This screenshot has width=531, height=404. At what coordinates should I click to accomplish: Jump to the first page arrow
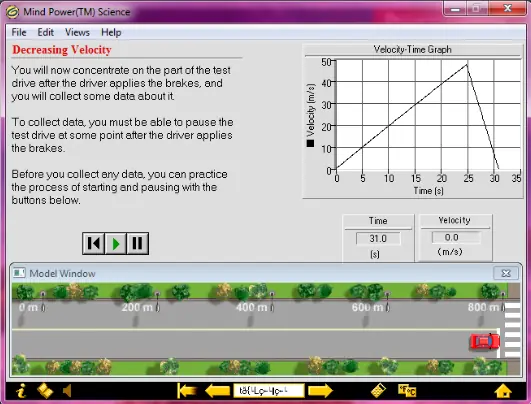point(187,391)
